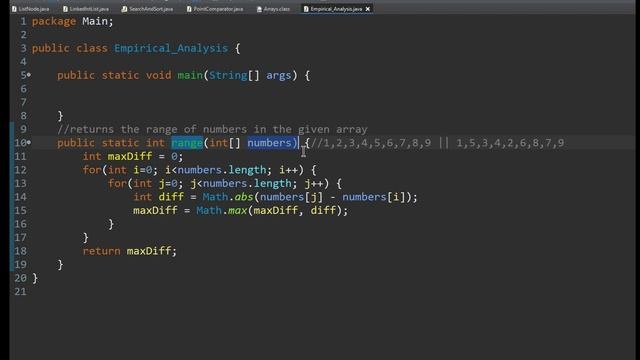Click 'j<numbers.length' on line 13

tap(241, 183)
